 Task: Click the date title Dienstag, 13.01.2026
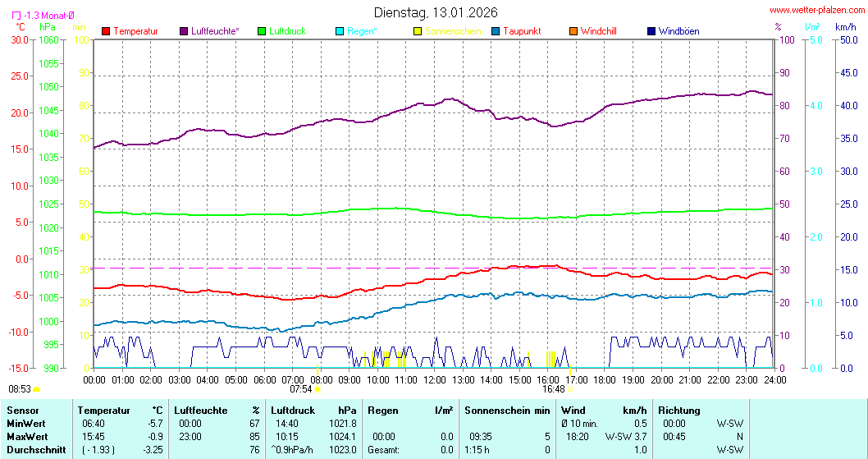[x=435, y=12]
